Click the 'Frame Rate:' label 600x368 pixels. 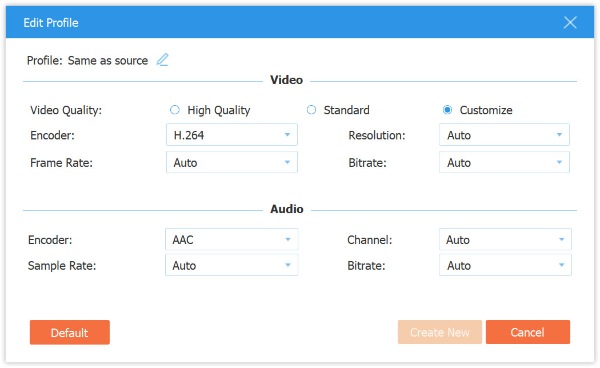[62, 163]
